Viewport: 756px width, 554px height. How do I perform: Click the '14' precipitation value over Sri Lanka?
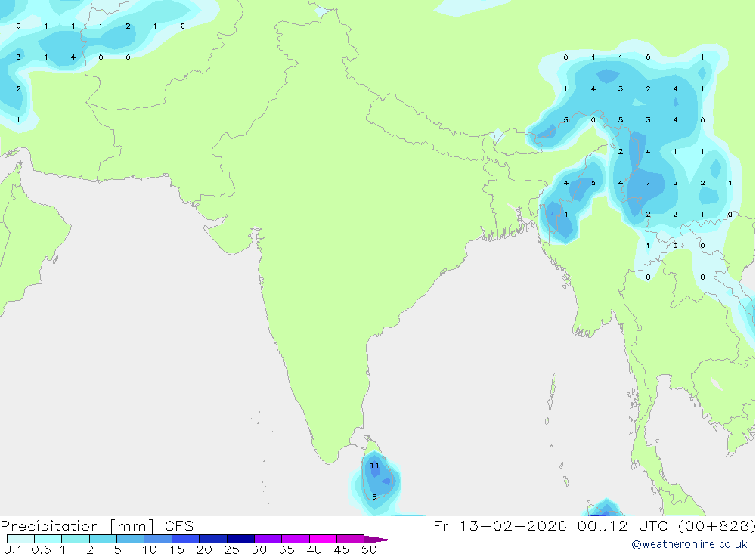[375, 466]
